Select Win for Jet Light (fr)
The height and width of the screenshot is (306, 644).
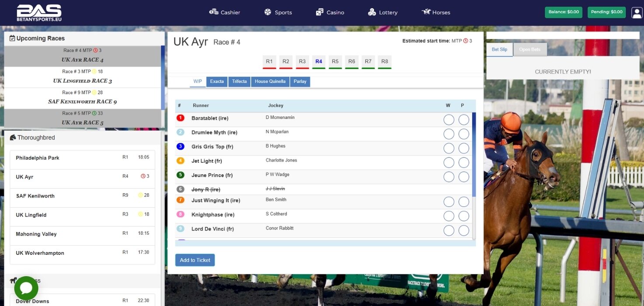coord(449,163)
